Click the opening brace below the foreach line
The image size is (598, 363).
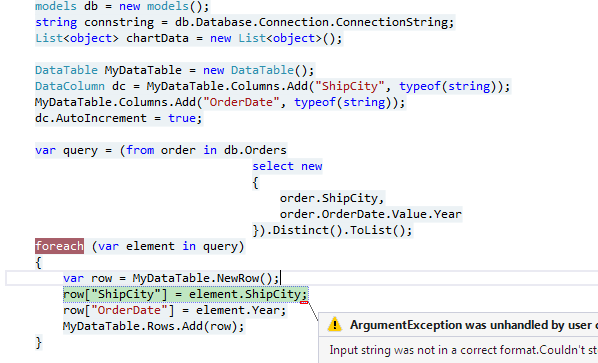point(38,262)
